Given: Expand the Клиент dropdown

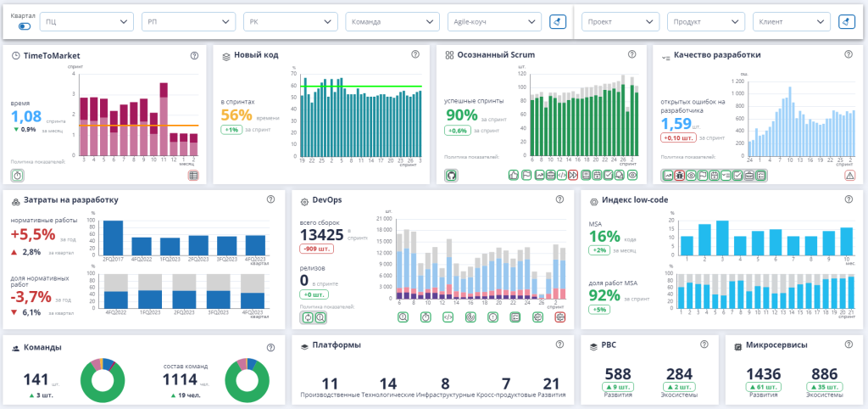Looking at the screenshot, I should 792,21.
